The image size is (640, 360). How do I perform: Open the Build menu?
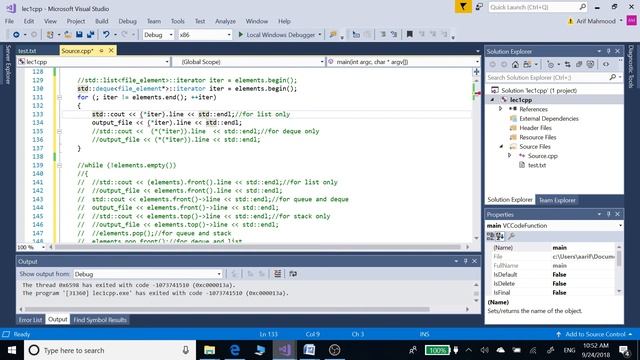point(102,21)
